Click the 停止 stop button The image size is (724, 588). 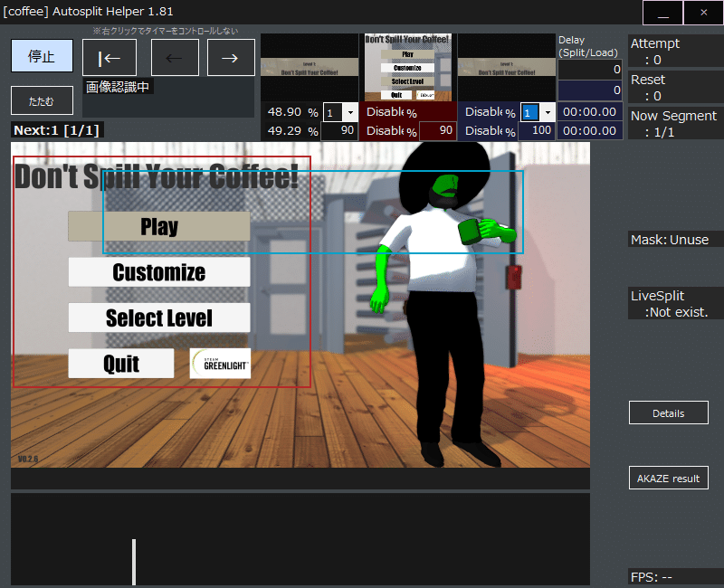(x=42, y=56)
